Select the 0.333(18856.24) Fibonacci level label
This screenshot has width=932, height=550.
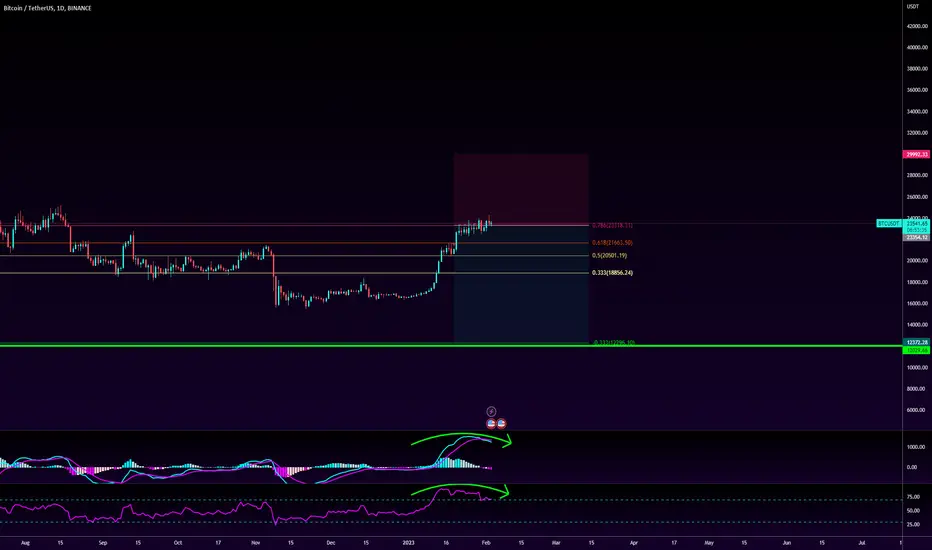point(612,273)
